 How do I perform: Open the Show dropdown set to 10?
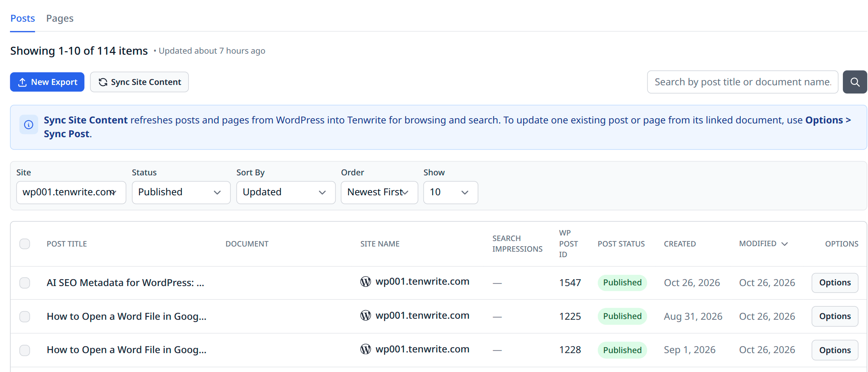point(451,192)
